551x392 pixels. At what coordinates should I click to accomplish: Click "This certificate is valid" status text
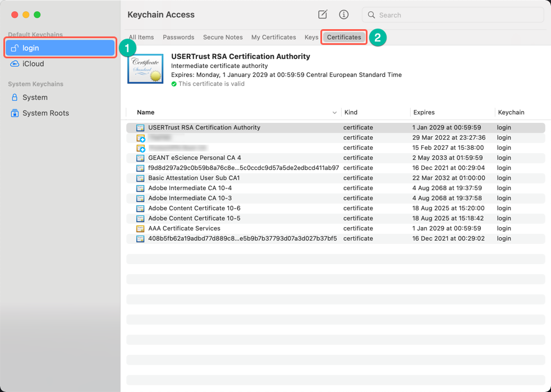tap(211, 84)
